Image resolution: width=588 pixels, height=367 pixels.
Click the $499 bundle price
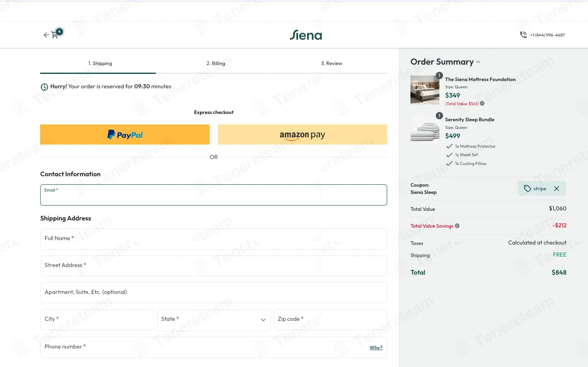pyautogui.click(x=453, y=136)
